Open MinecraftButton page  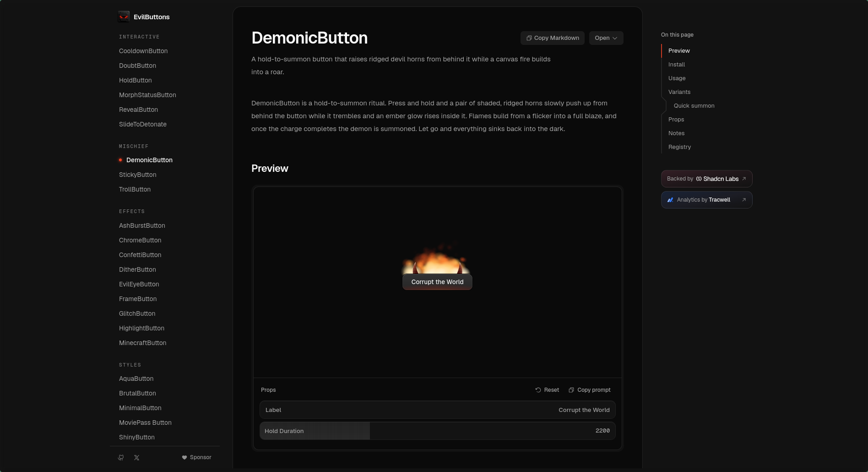[142, 343]
